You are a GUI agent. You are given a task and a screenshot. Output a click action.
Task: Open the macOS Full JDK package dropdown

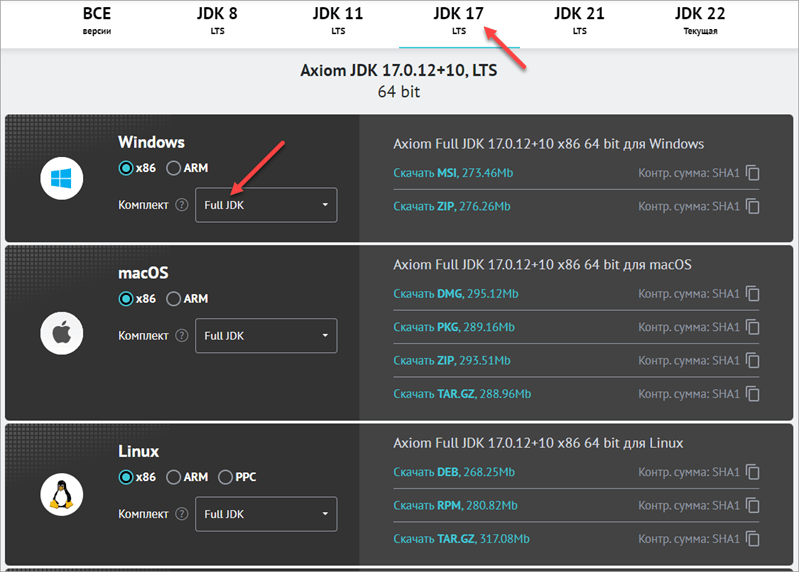[x=266, y=336]
